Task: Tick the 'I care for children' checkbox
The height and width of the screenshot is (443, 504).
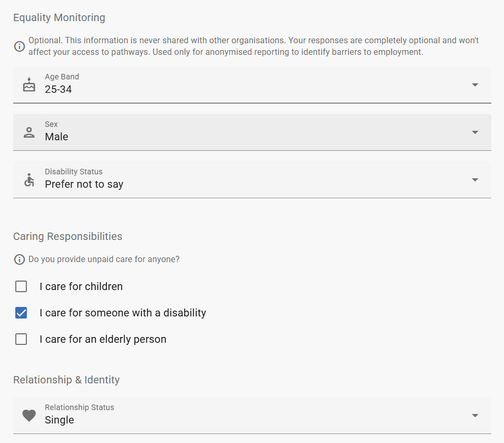Action: click(21, 287)
